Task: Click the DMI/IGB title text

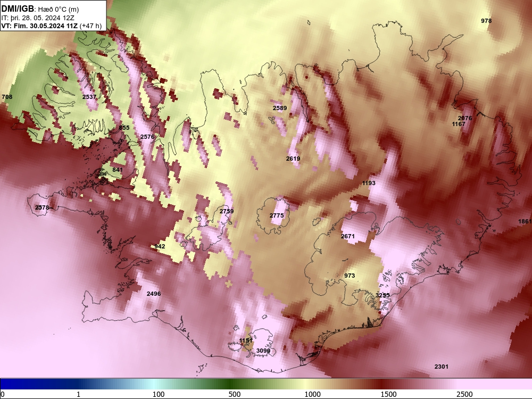Action: point(18,9)
